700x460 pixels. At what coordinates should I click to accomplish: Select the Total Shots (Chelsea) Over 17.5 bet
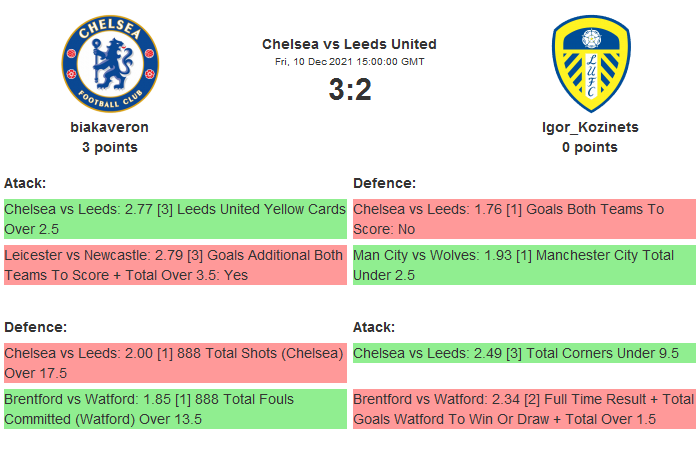(x=175, y=363)
